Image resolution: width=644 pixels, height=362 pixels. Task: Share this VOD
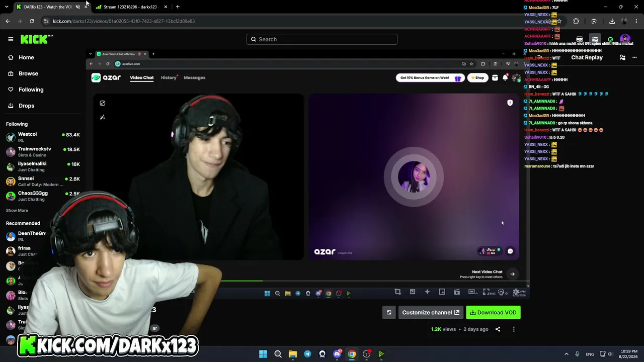pyautogui.click(x=498, y=329)
